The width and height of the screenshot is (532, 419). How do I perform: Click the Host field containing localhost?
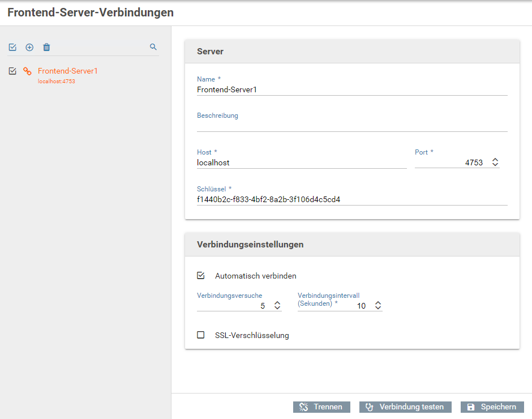point(301,163)
